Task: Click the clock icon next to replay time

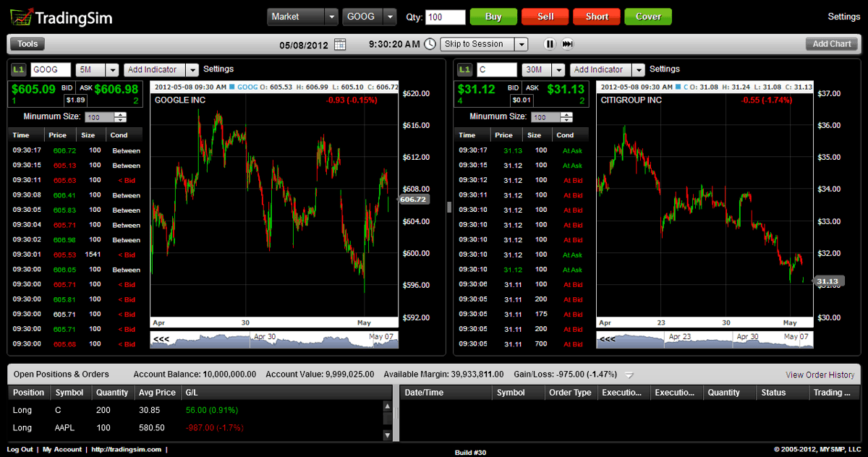Action: tap(430, 43)
